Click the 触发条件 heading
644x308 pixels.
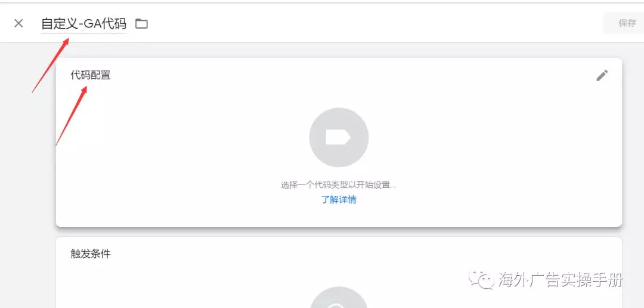pyautogui.click(x=91, y=254)
